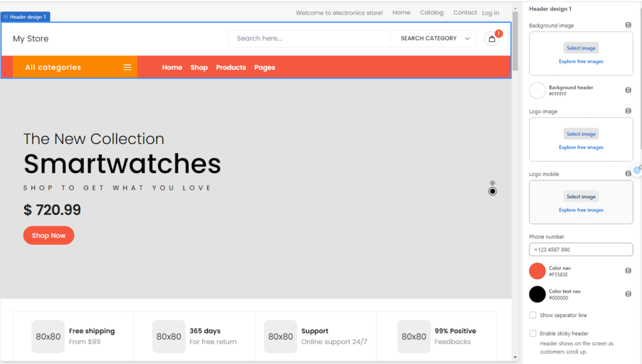Click dynamic source icon for Color text nav
This screenshot has height=364, width=642.
628,294
